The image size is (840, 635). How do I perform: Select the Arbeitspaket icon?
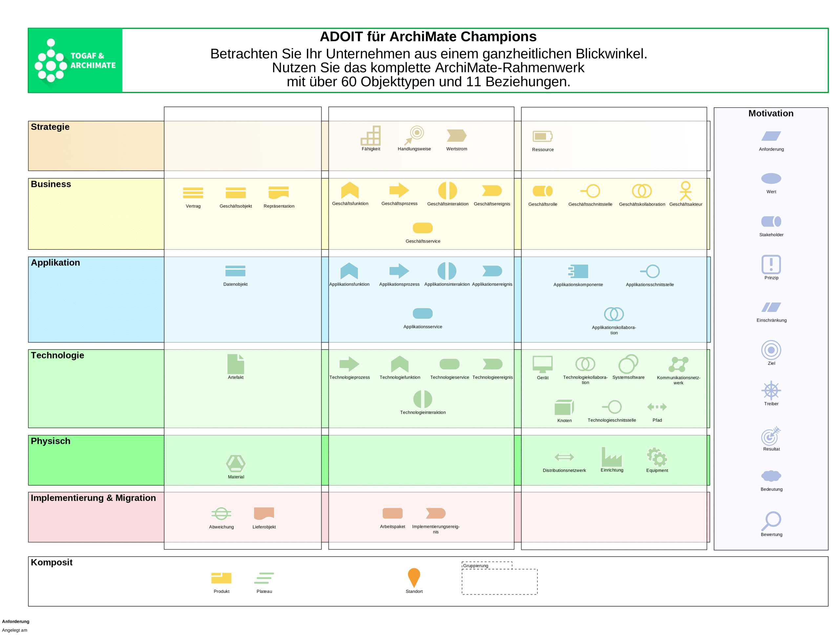392,513
